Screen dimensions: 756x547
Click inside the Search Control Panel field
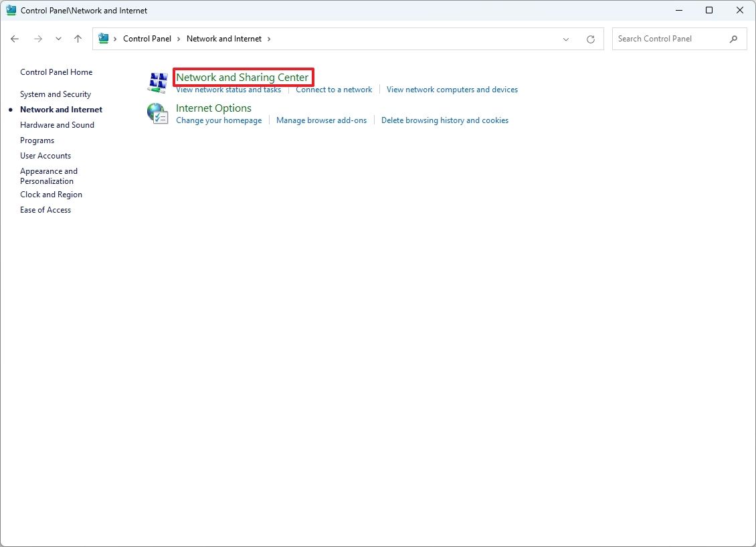pyautogui.click(x=669, y=38)
